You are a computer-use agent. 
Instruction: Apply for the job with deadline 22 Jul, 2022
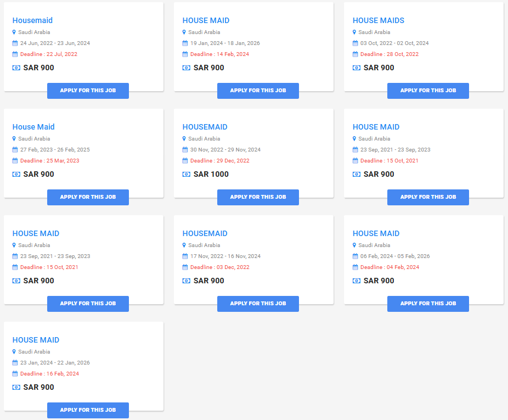pyautogui.click(x=88, y=91)
